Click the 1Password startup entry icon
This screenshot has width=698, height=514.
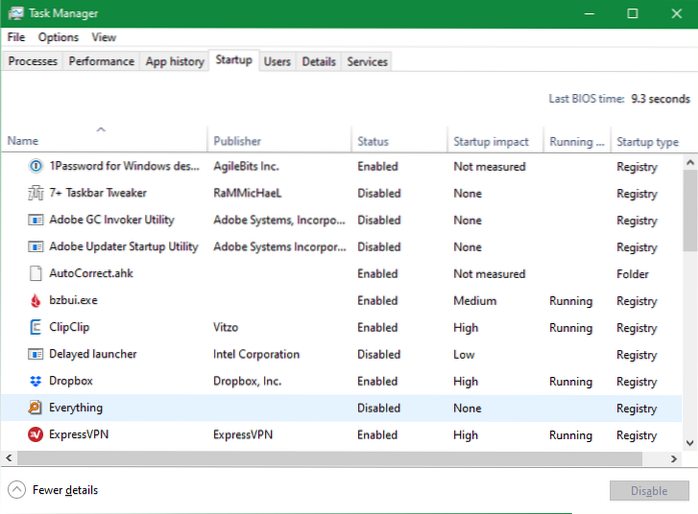point(34,167)
